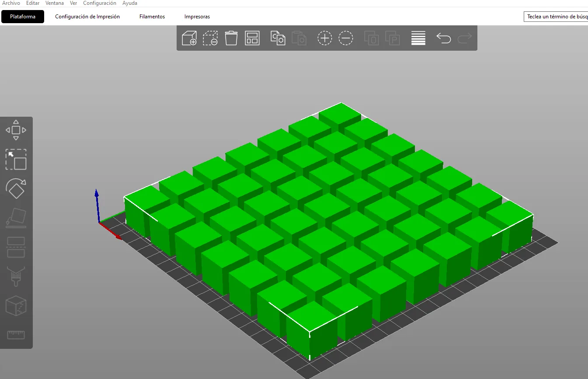Click the Arrange objects icon
The height and width of the screenshot is (379, 588).
click(252, 38)
